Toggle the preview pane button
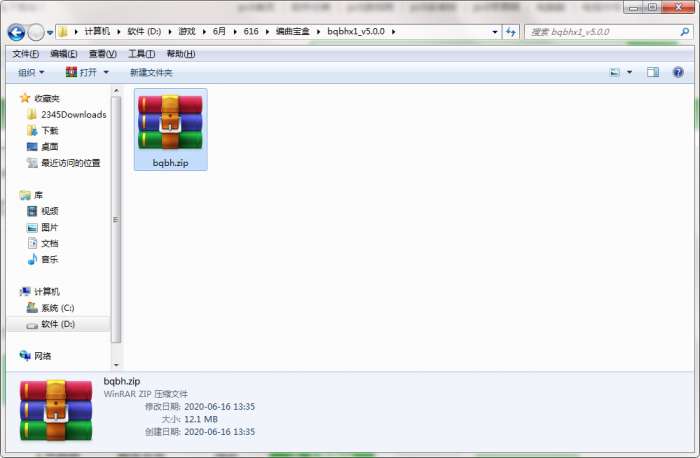Viewport: 700px width, 458px height. 653,72
